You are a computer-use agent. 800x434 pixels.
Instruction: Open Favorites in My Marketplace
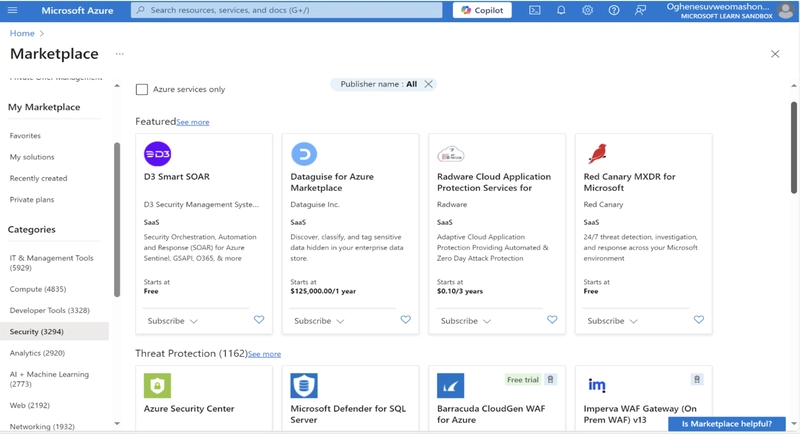click(25, 136)
